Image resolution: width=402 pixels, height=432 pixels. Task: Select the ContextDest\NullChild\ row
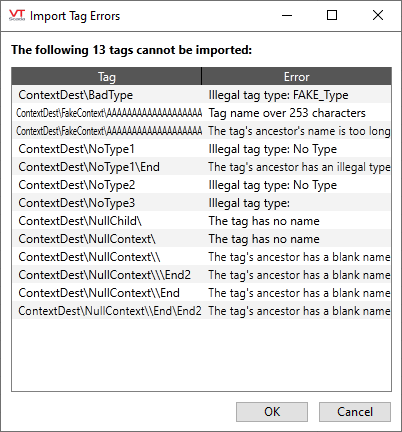click(x=201, y=221)
